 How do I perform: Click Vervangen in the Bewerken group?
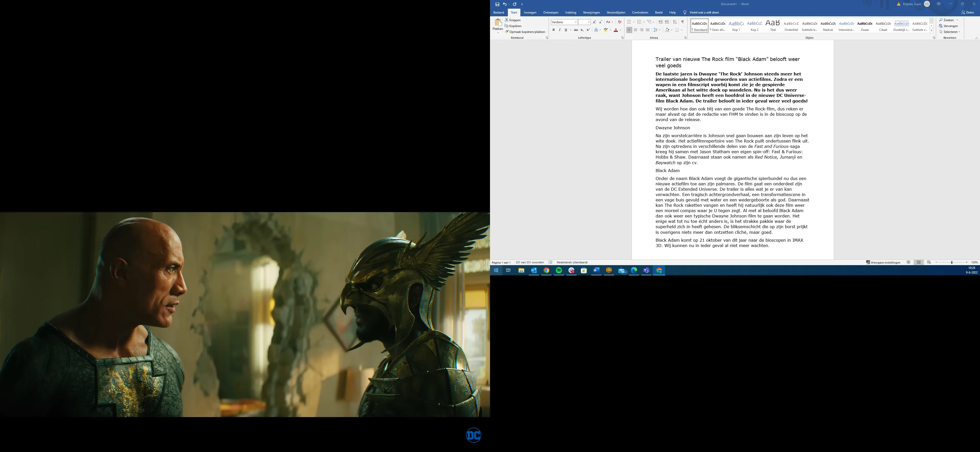[x=948, y=26]
